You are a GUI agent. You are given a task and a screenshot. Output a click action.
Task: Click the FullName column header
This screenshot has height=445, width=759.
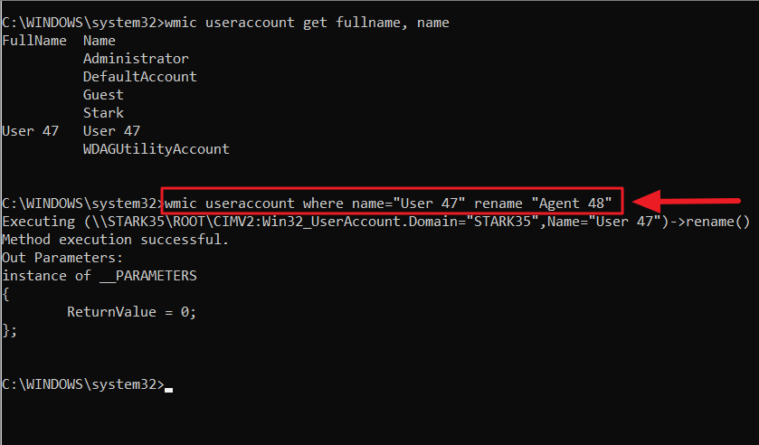coord(34,41)
